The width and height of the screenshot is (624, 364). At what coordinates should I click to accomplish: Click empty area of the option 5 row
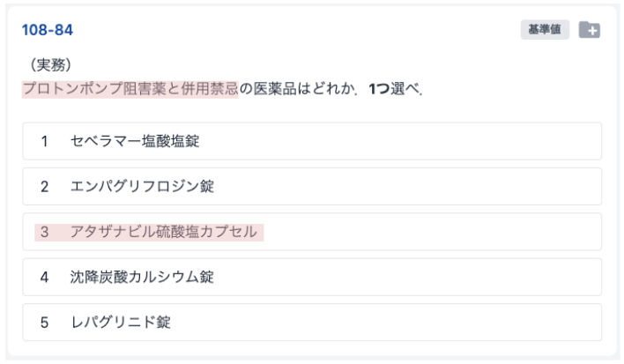click(x=386, y=323)
